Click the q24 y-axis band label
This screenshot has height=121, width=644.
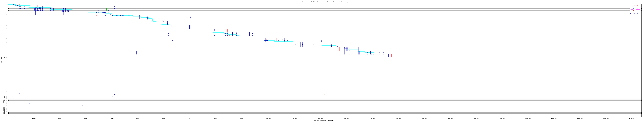click(x=6, y=47)
